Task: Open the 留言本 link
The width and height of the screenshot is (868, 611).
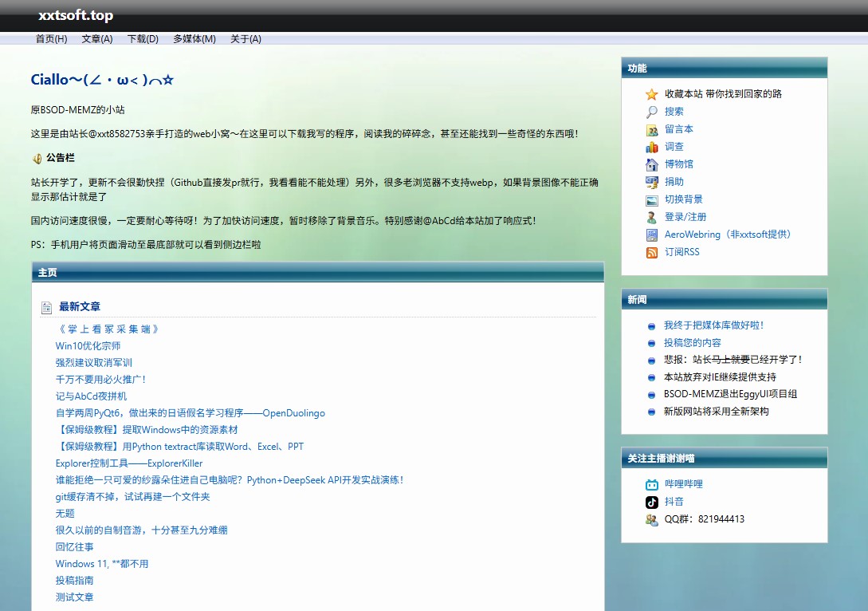Action: coord(678,129)
